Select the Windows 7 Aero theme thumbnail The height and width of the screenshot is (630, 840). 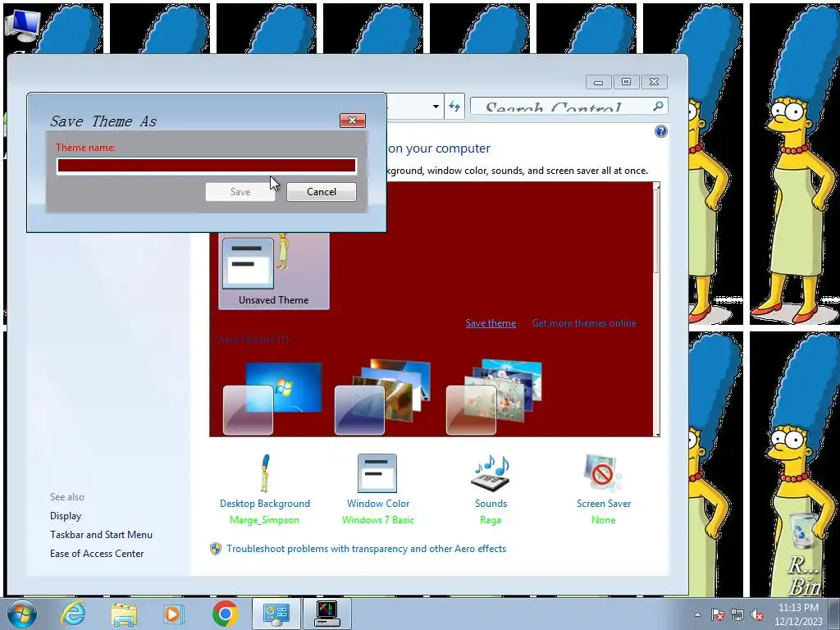[x=272, y=397]
